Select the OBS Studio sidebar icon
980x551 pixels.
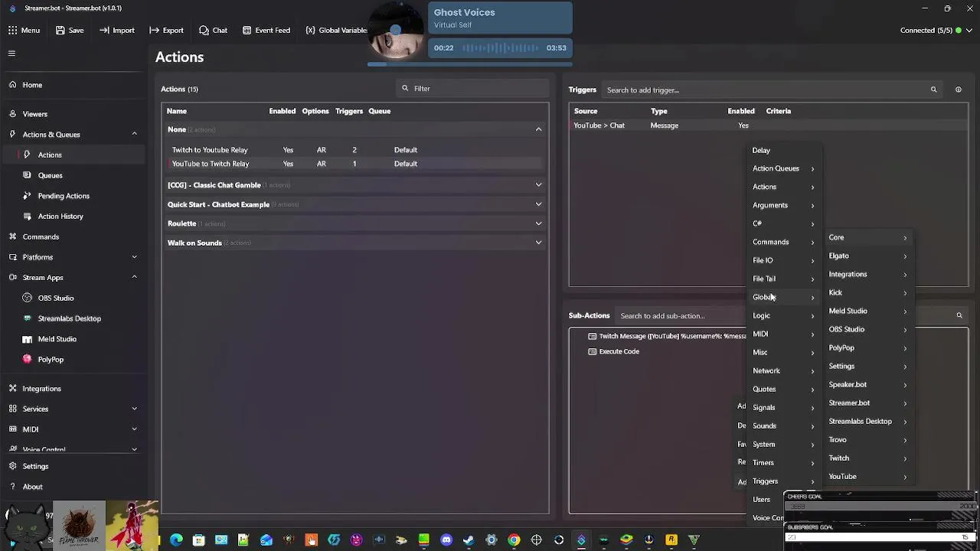[x=28, y=298]
